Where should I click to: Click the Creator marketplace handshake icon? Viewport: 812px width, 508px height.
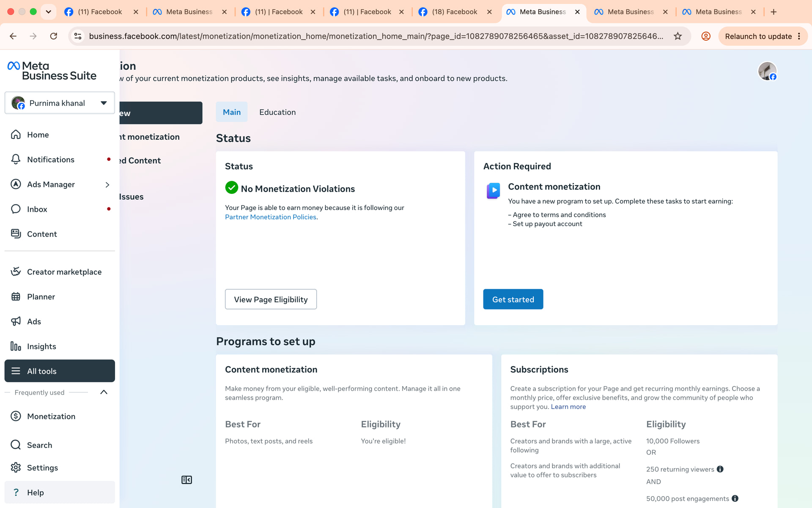[x=16, y=271]
